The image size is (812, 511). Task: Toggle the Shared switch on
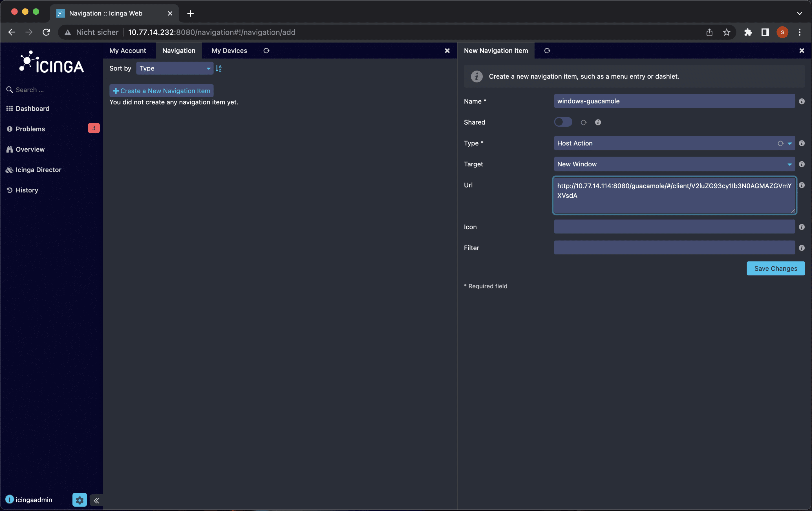[x=563, y=122]
